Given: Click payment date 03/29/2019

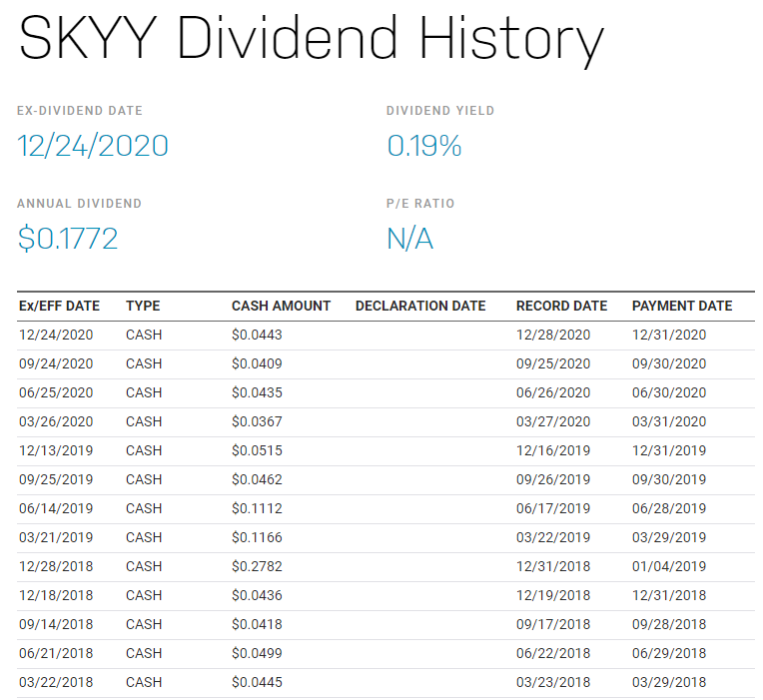Looking at the screenshot, I should coord(669,537).
